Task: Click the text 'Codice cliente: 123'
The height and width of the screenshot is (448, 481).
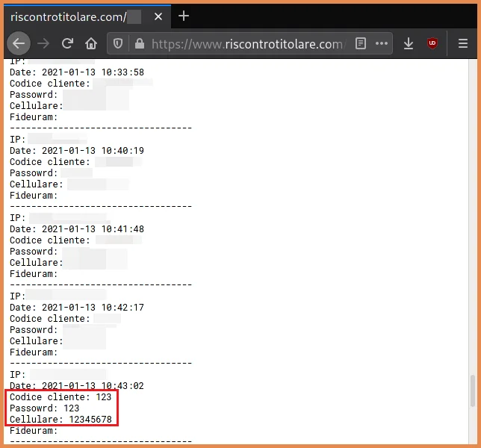Action: pyautogui.click(x=60, y=397)
